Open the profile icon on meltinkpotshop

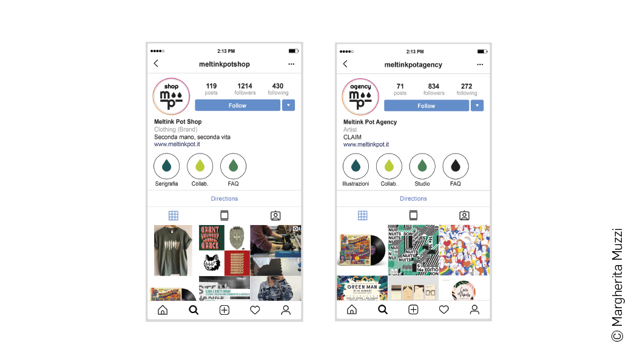[286, 310]
